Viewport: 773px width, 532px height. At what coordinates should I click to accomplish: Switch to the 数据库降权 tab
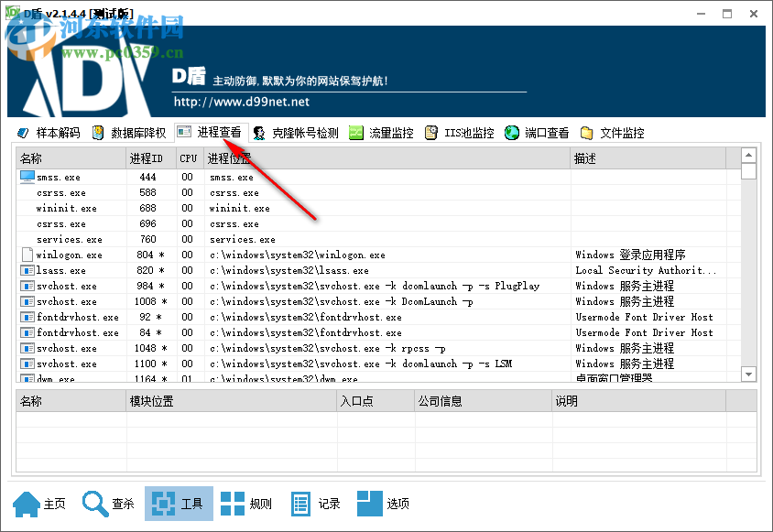129,133
